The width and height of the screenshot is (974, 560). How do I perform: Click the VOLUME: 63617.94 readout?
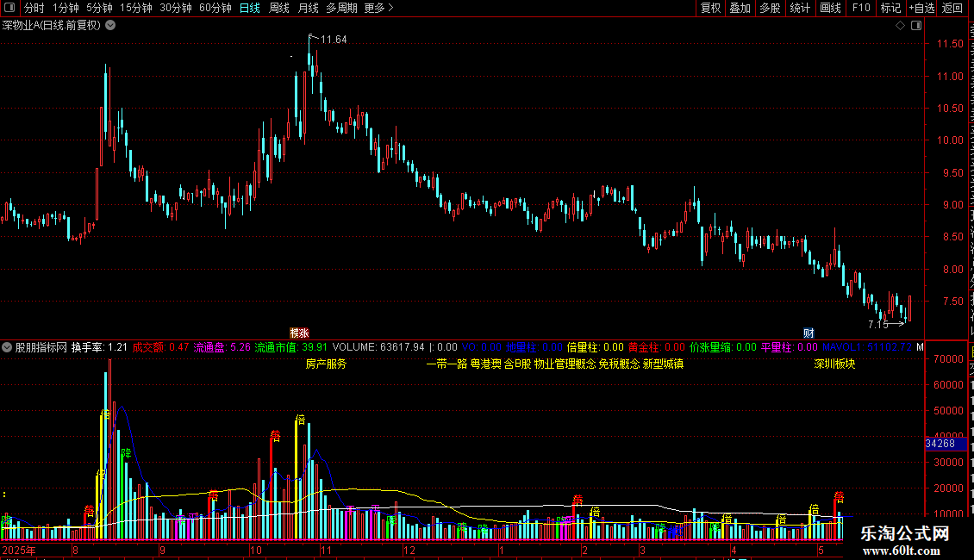(378, 348)
